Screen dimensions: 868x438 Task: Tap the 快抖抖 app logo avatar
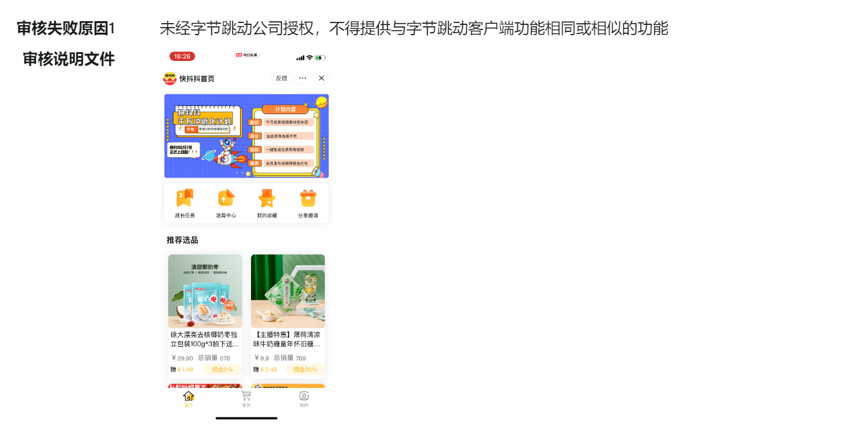[x=170, y=78]
